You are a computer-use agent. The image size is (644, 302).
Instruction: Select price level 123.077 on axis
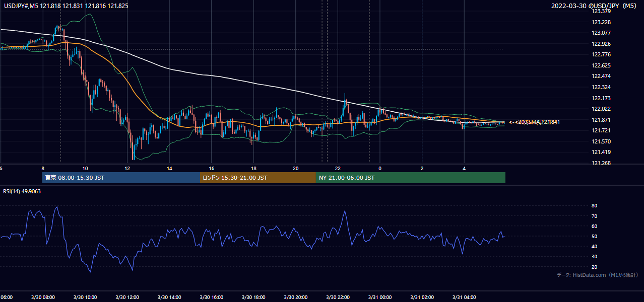[601, 33]
